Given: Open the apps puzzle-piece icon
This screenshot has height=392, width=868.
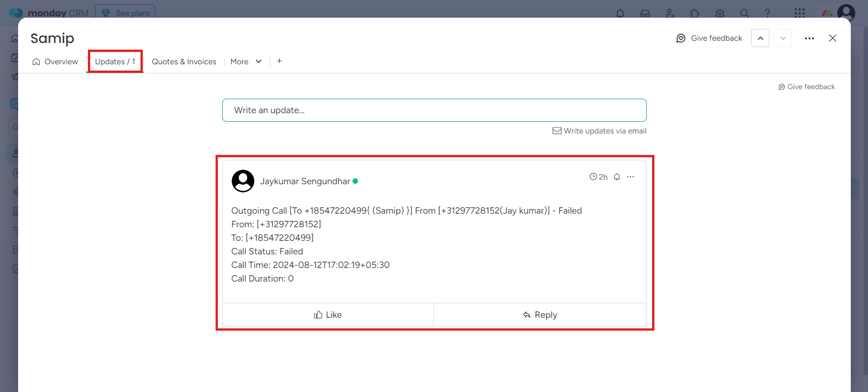Looking at the screenshot, I should [x=695, y=13].
